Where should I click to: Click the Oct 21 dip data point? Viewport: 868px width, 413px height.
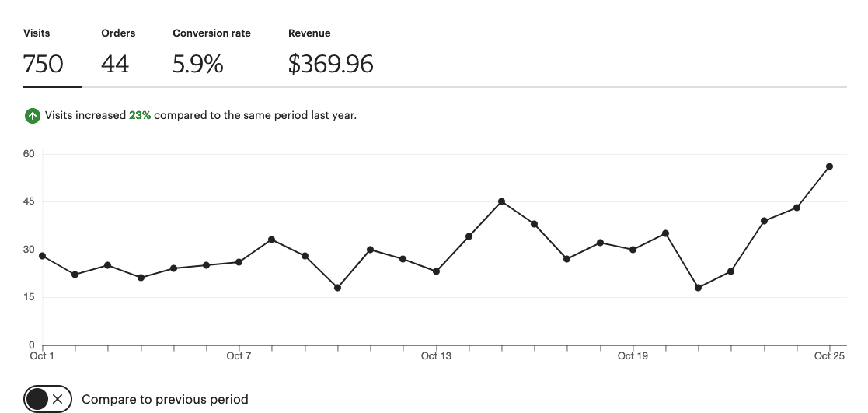point(698,288)
